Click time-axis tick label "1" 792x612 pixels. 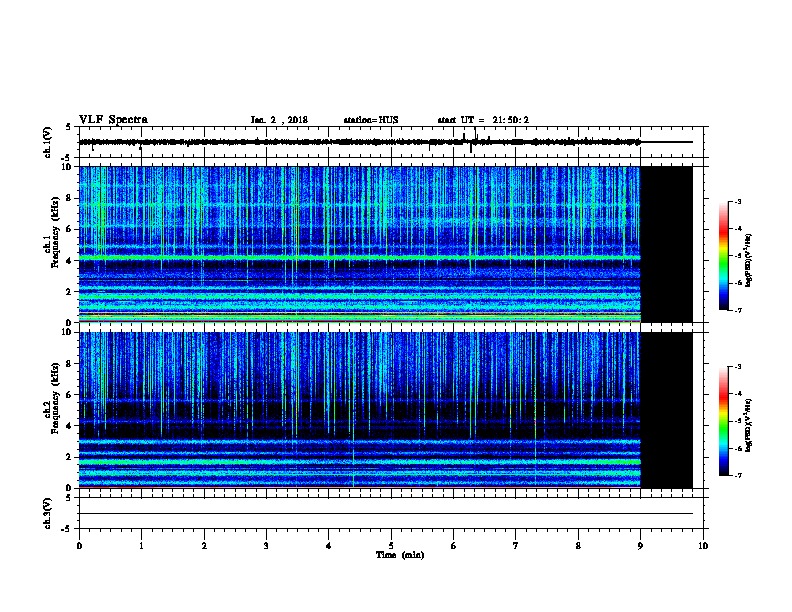click(141, 546)
